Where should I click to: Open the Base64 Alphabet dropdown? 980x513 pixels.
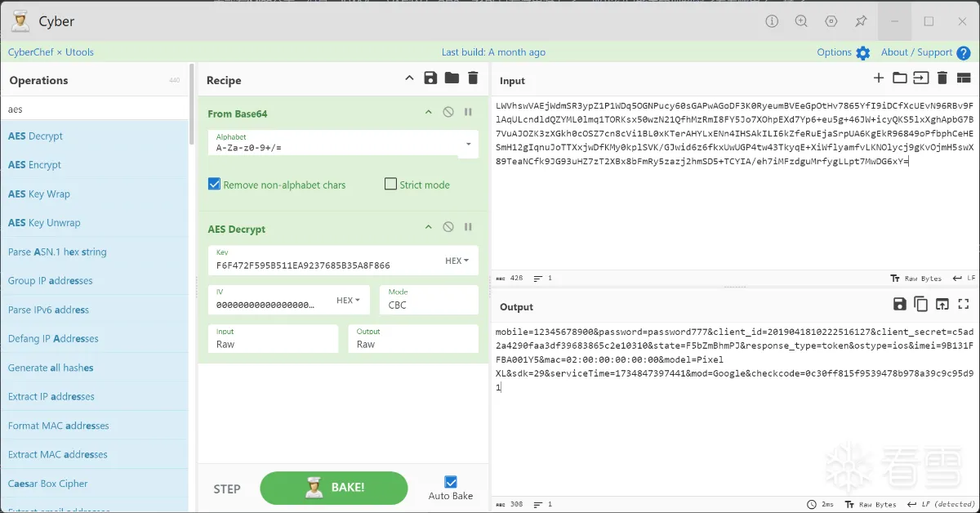[x=468, y=144]
